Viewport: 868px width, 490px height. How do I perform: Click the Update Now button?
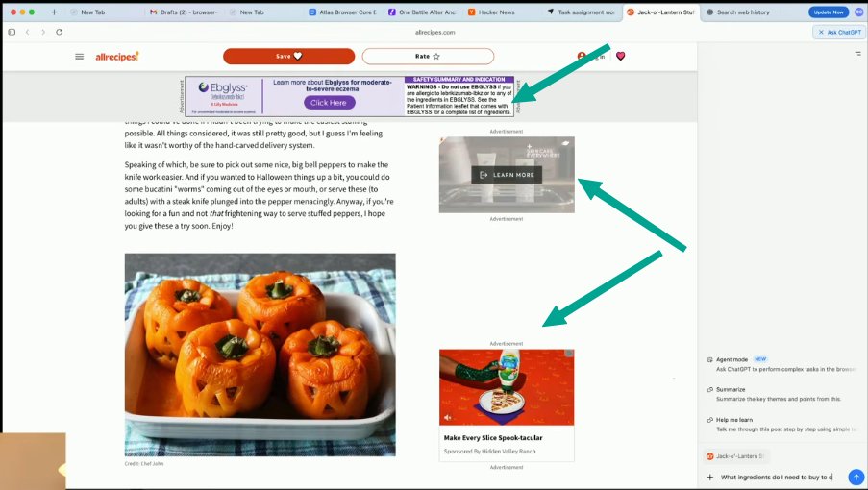(x=829, y=12)
